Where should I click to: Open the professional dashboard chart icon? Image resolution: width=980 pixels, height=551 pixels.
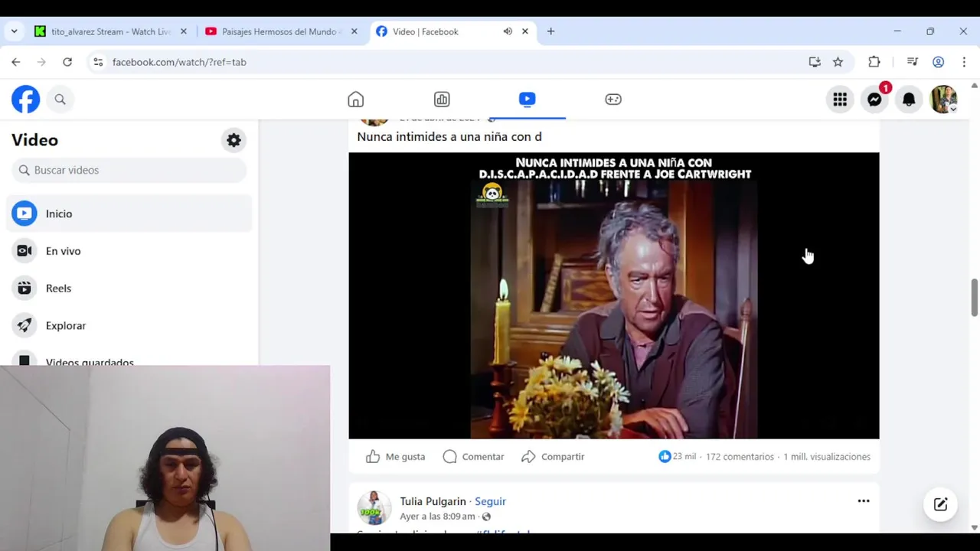[442, 99]
